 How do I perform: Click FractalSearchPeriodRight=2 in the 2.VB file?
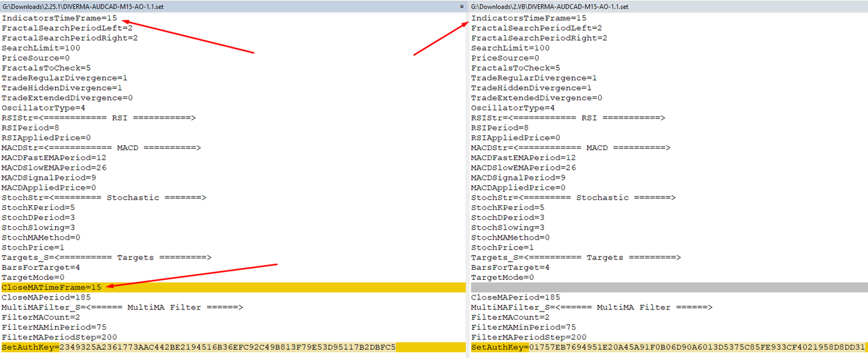coord(539,38)
